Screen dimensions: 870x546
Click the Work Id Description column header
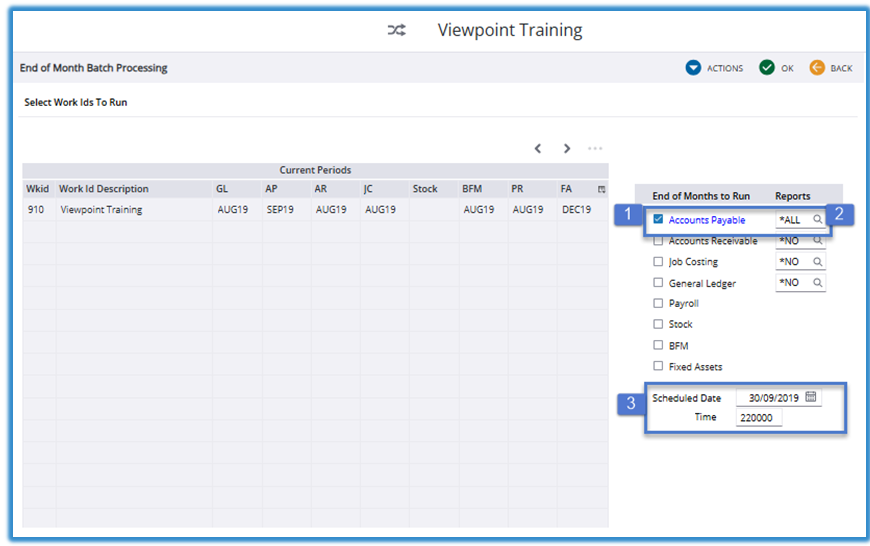(104, 189)
